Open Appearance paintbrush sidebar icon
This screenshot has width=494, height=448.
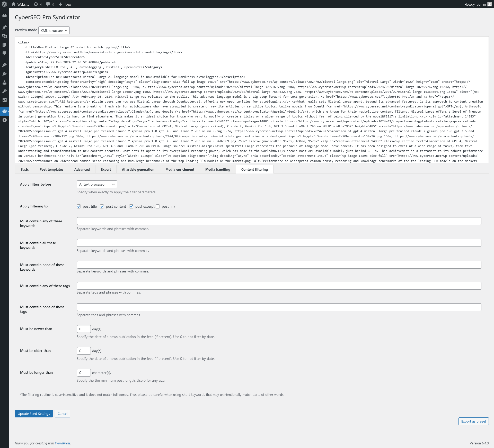4,65
